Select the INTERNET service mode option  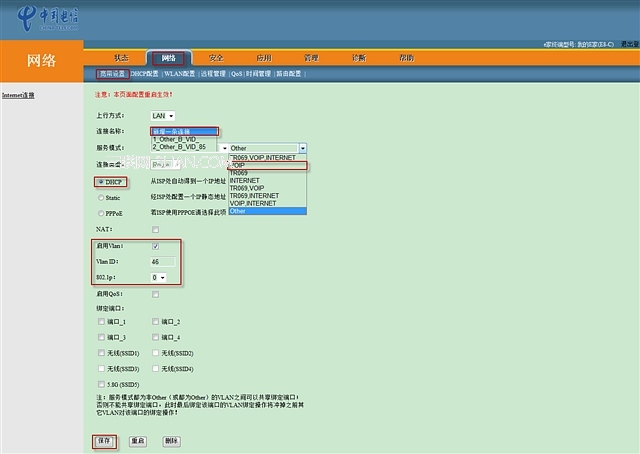(x=267, y=180)
